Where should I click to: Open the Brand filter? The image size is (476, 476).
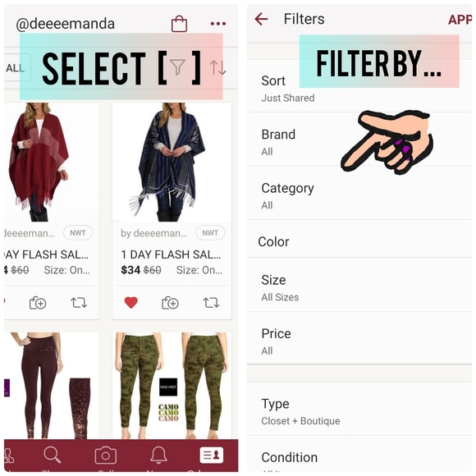[x=359, y=139]
